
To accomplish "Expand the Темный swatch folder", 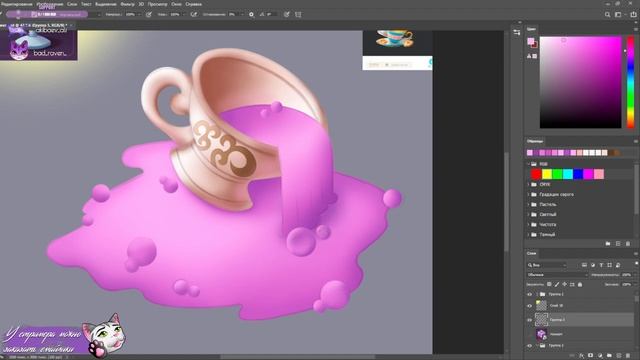I will click(x=528, y=235).
